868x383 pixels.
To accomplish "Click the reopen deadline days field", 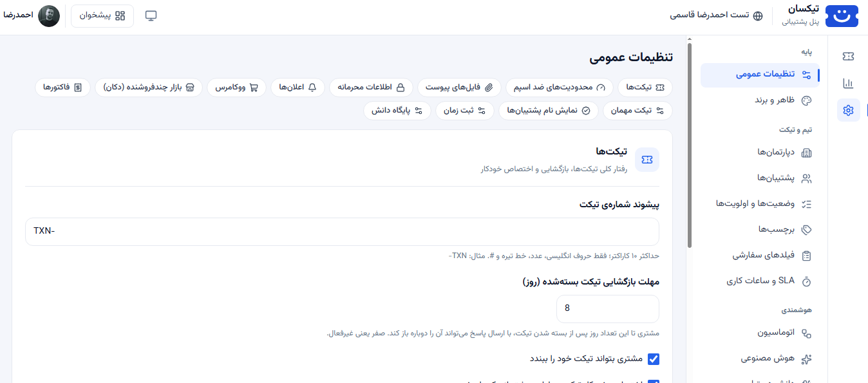I will tap(608, 309).
